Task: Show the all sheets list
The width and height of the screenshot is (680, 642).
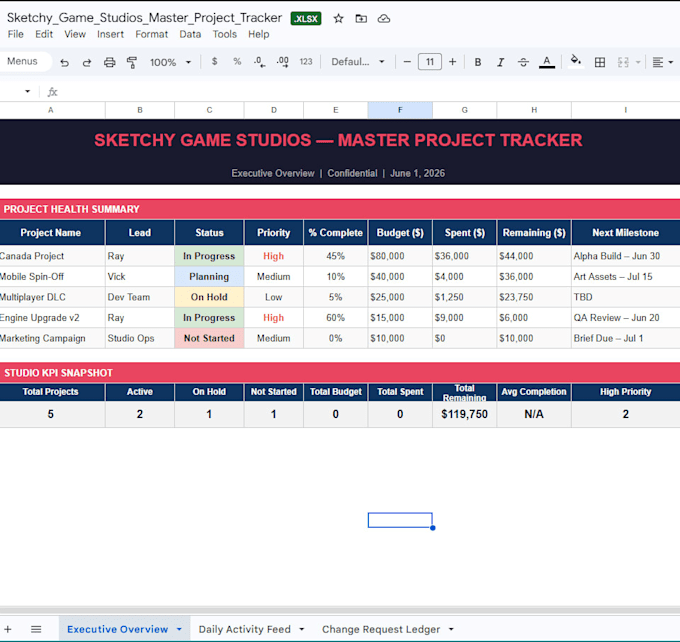Action: 36,629
